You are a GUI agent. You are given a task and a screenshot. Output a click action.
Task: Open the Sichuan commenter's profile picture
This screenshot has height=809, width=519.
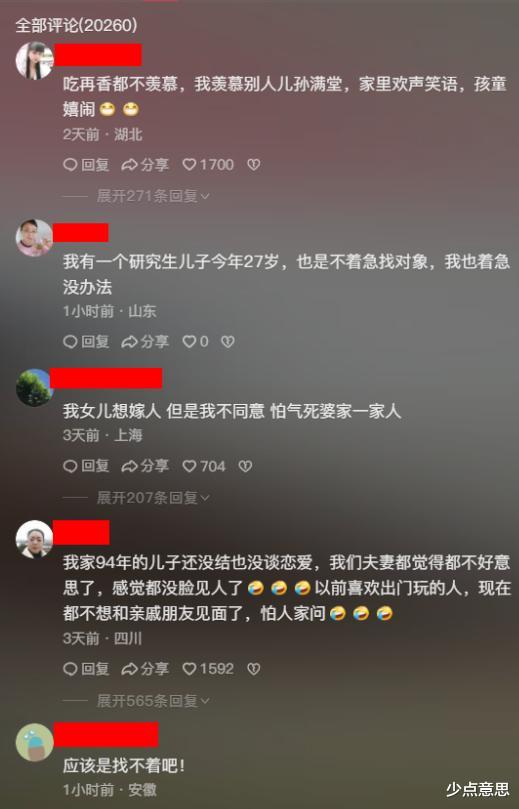pyautogui.click(x=35, y=539)
